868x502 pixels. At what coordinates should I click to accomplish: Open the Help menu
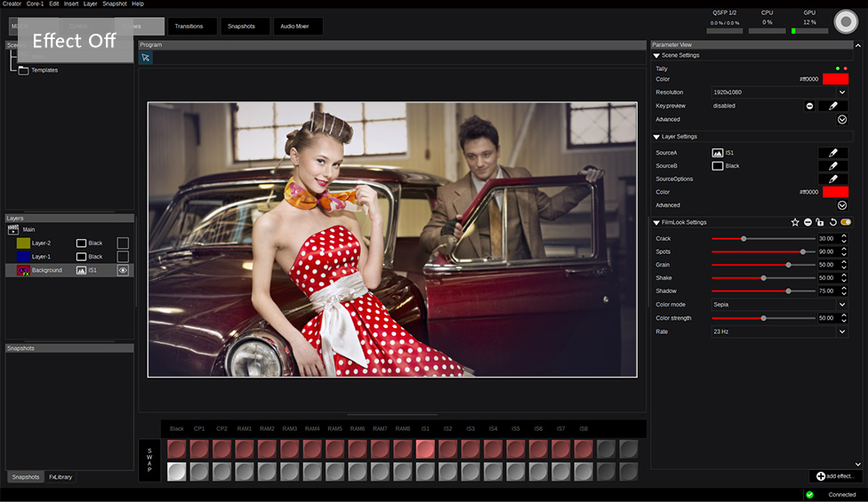coord(138,4)
